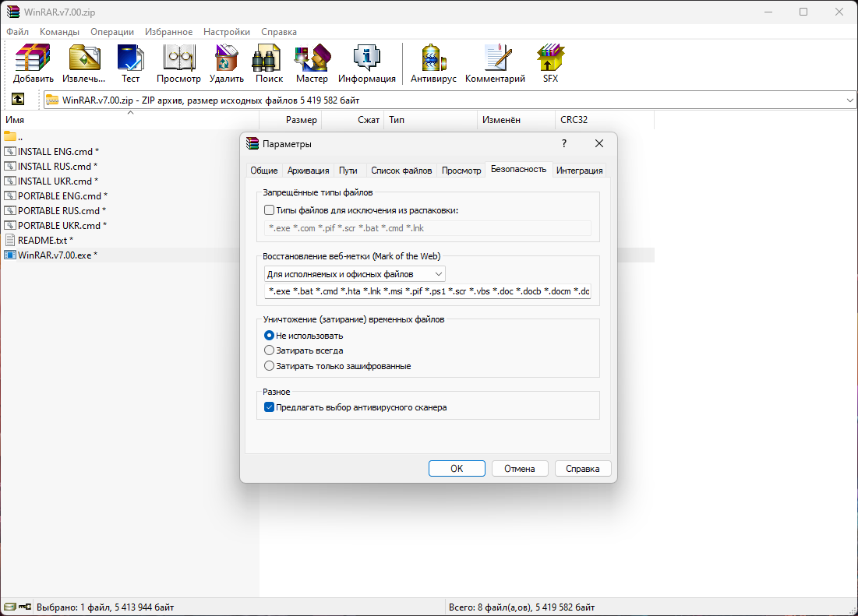Click the help question mark in Параметры dialog
Screen dimensions: 858x616
tap(564, 143)
